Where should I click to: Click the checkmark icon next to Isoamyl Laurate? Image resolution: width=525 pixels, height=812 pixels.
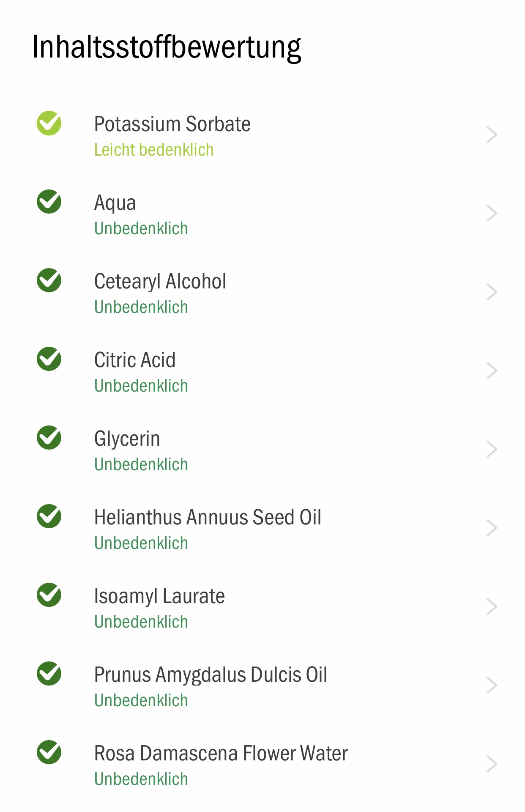[x=49, y=595]
